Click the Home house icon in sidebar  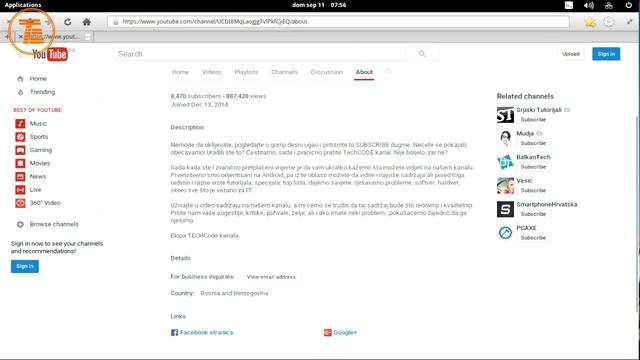(20, 79)
